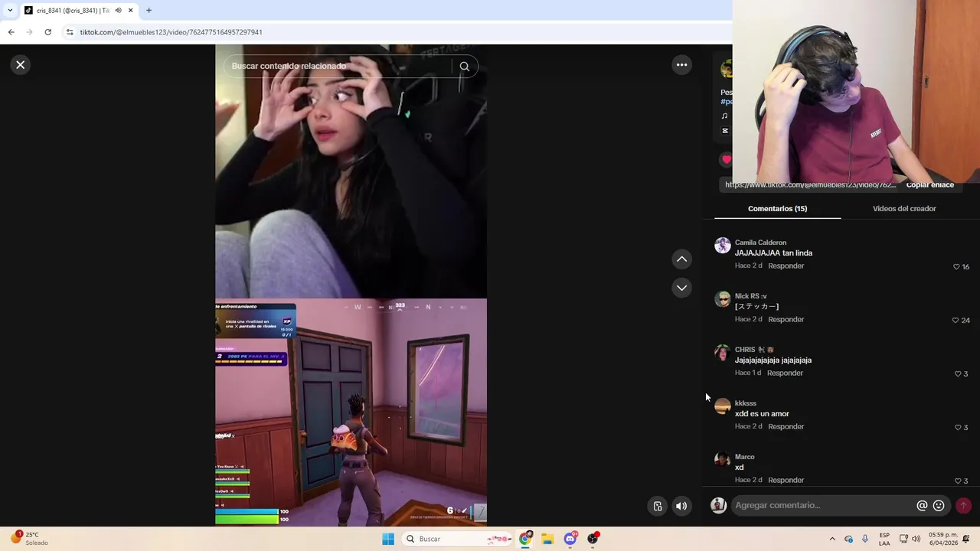Reply to CHRIS's comment
Image resolution: width=980 pixels, height=551 pixels.
pos(785,373)
